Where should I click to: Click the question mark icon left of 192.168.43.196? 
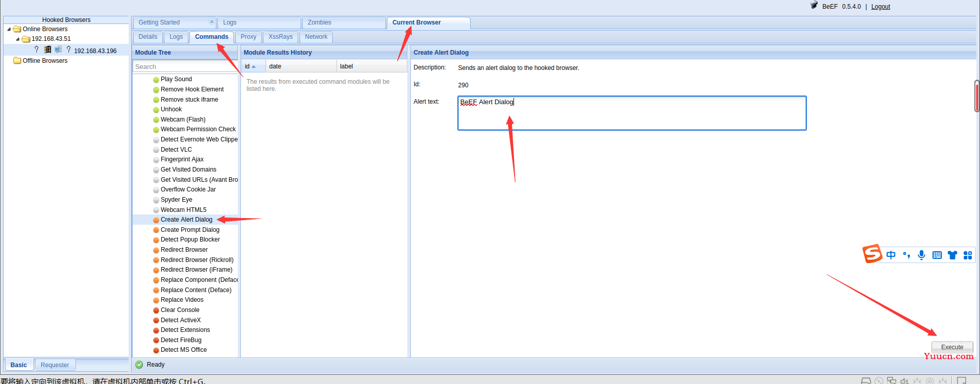tap(68, 50)
